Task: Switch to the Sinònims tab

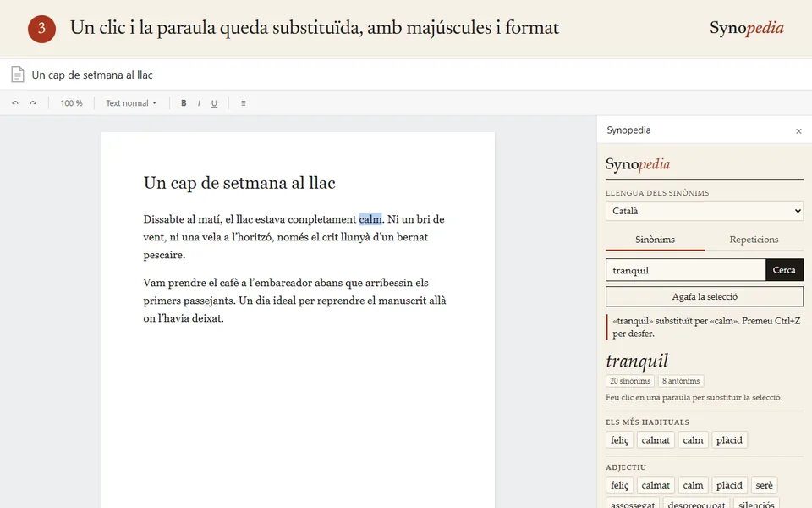Action: [x=655, y=240]
